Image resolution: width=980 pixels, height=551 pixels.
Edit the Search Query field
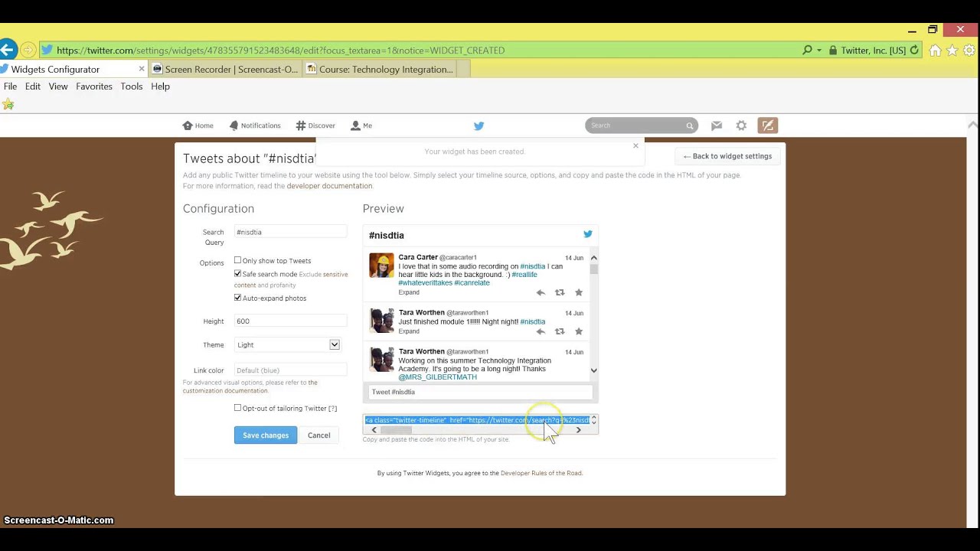[x=290, y=232]
